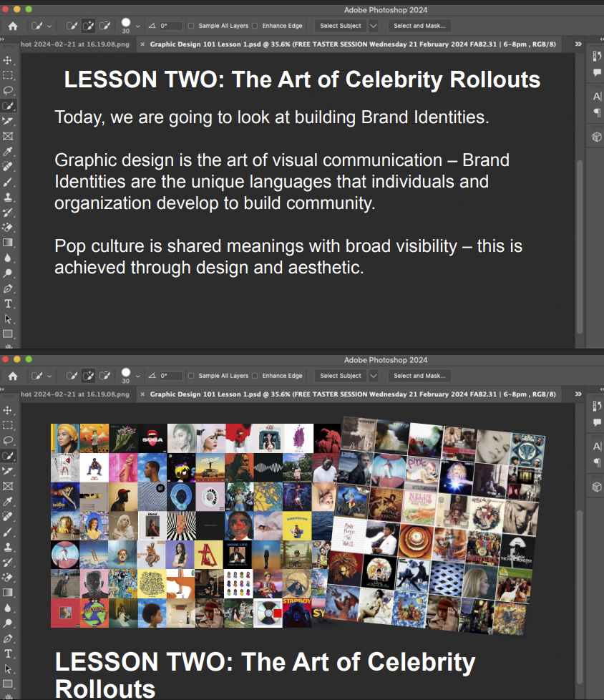604x700 pixels.
Task: Open 3D cube panel icon in lower window
Action: click(597, 487)
